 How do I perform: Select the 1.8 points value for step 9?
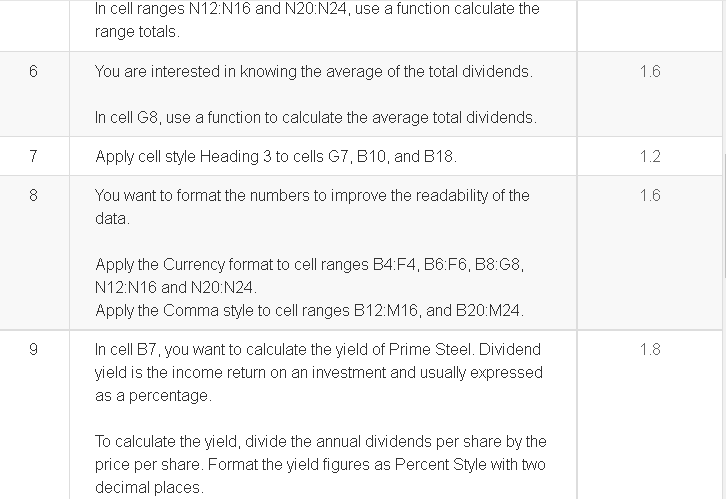coord(650,349)
